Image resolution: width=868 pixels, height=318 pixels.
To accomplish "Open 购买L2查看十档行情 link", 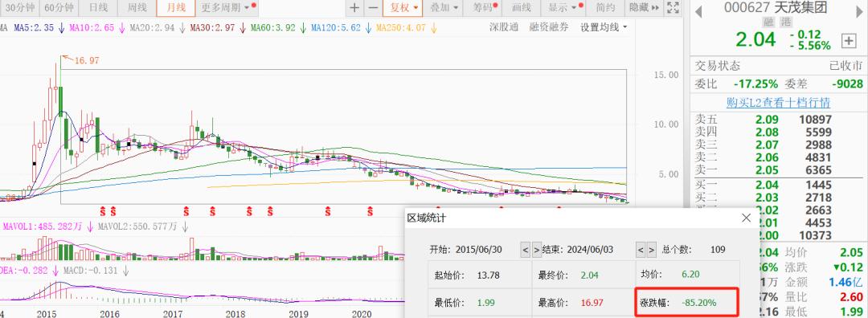I will coord(778,103).
